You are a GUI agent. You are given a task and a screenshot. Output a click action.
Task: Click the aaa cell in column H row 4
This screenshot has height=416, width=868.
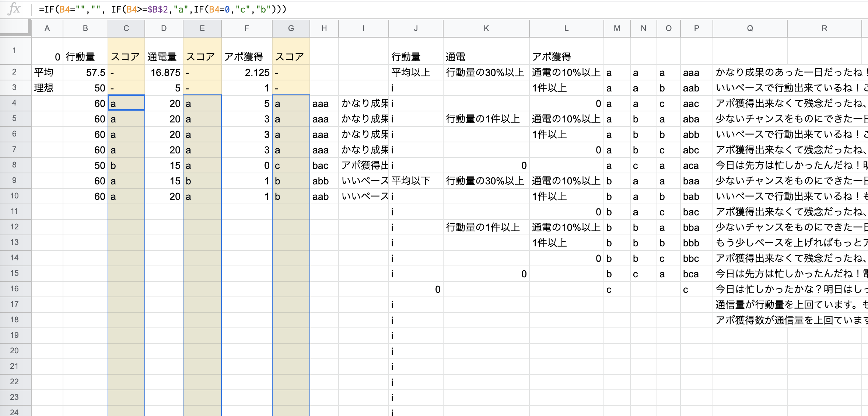[324, 103]
